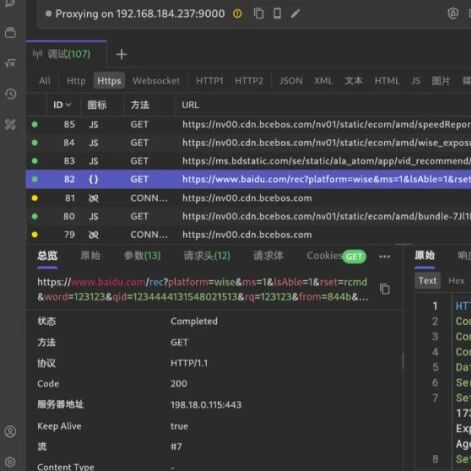Toggle the Websocket filter
The width and height of the screenshot is (471, 471).
point(156,81)
